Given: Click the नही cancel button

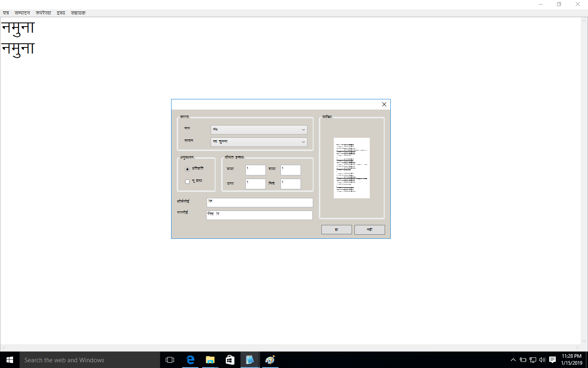Looking at the screenshot, I should click(370, 230).
